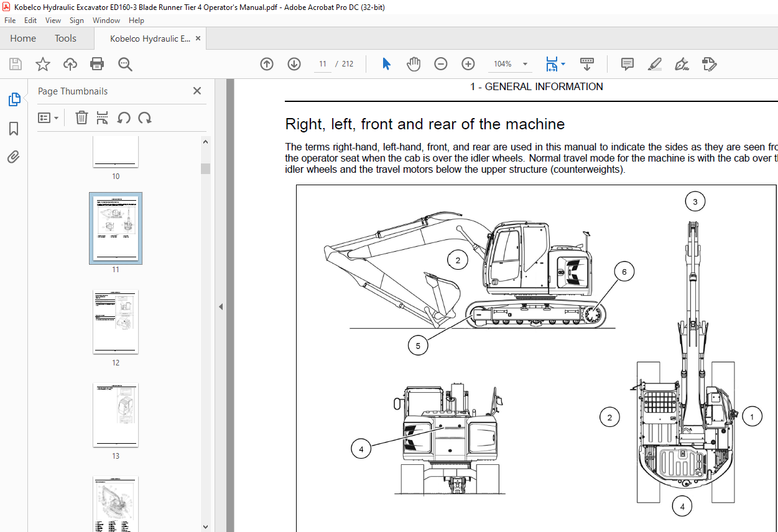Screen dimensions: 778x532
Task: Delete selected pages with trash icon
Action: 81,117
